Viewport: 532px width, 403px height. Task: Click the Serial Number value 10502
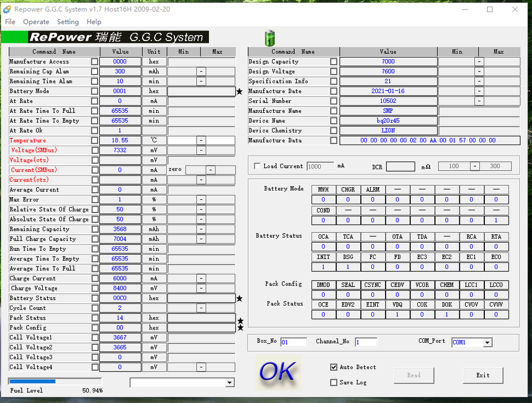388,101
